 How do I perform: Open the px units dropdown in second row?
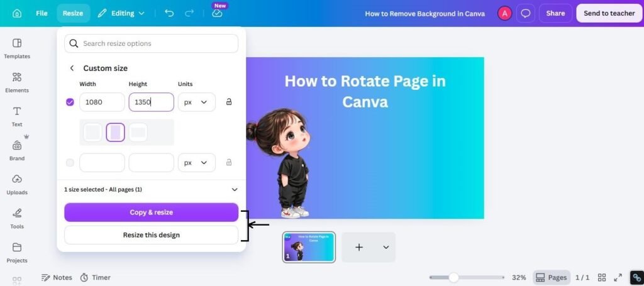196,163
